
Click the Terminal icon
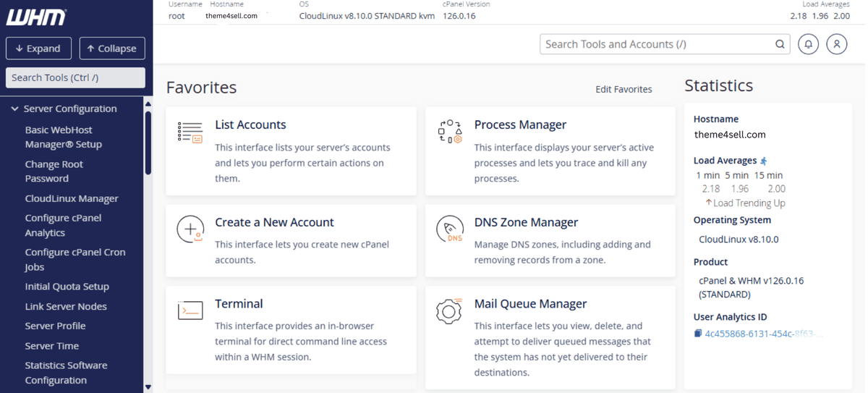[190, 310]
